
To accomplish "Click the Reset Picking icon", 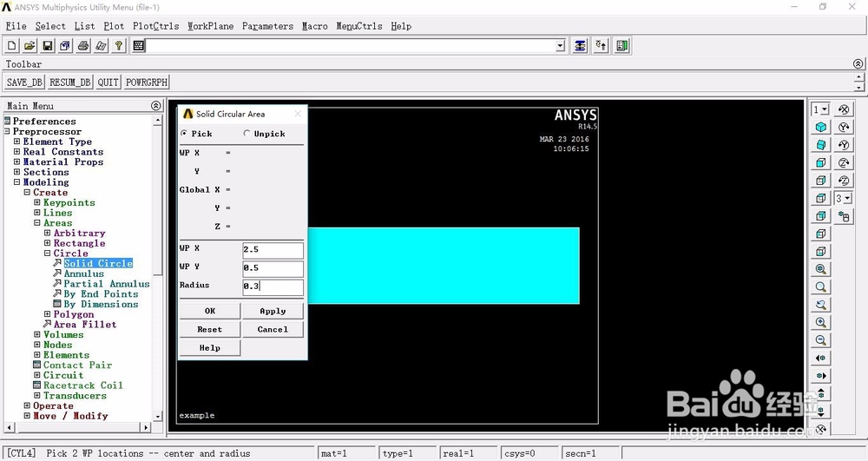I will coord(601,46).
